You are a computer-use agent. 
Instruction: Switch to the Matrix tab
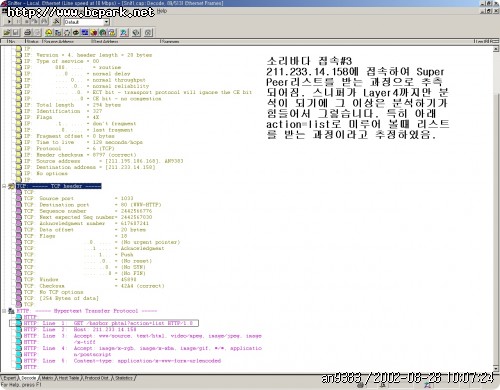pyautogui.click(x=47, y=378)
